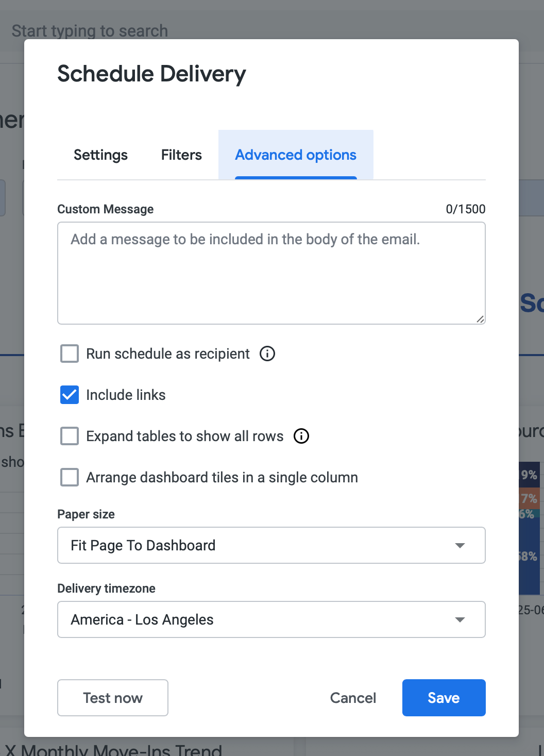Uncheck the Include links checkbox
This screenshot has width=544, height=756.
(70, 395)
